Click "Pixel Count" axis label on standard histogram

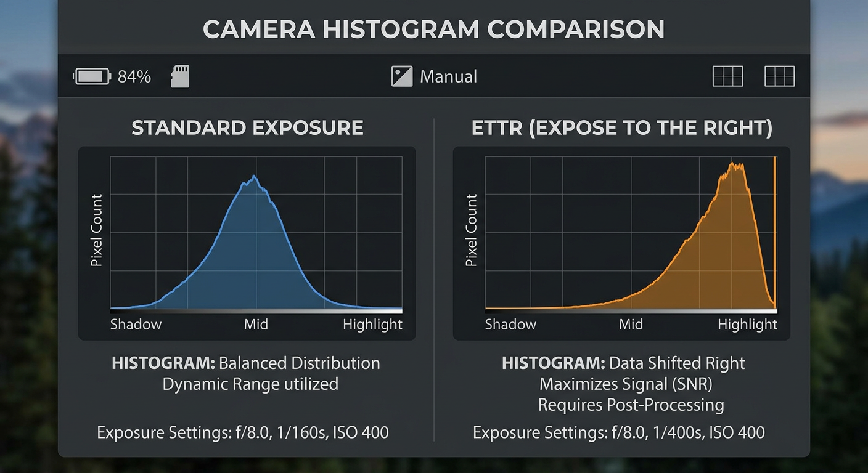pos(96,230)
